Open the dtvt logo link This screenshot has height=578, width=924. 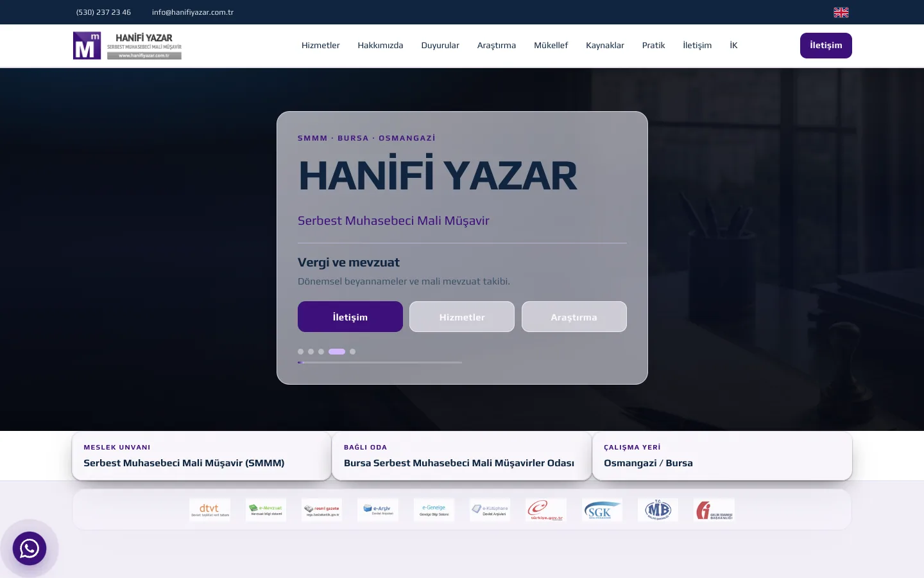(x=210, y=510)
